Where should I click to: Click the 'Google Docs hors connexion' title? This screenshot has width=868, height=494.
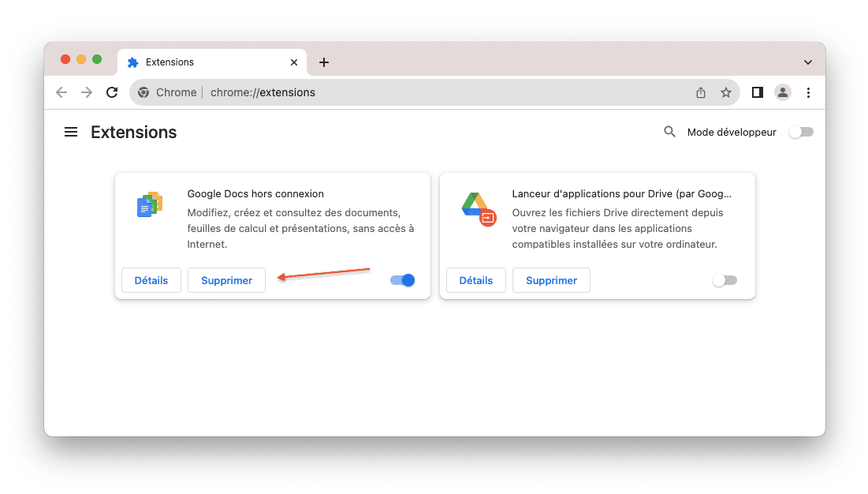(x=255, y=194)
